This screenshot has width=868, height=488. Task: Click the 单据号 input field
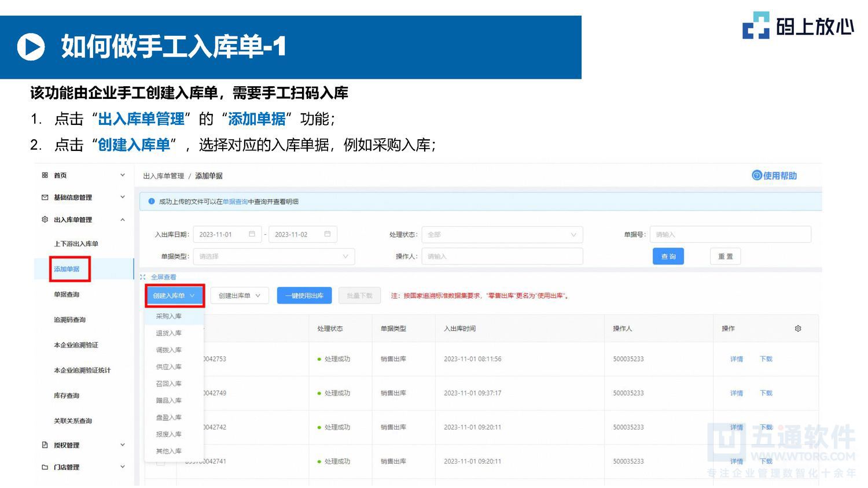(x=730, y=234)
